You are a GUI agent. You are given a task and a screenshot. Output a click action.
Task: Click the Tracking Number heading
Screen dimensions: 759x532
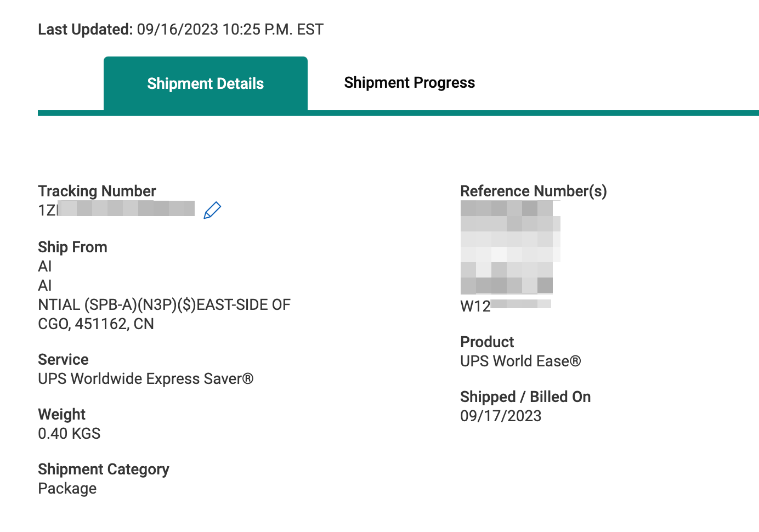click(x=97, y=191)
